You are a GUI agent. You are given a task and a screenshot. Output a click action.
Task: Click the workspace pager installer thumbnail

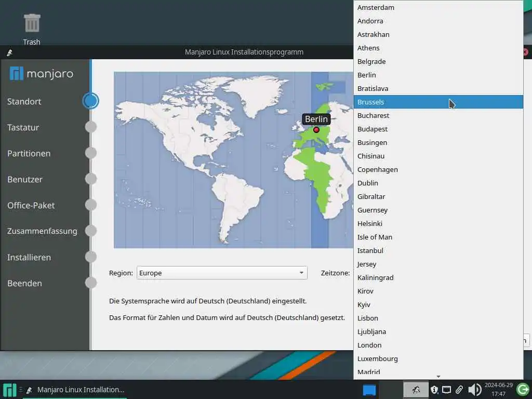click(x=416, y=390)
